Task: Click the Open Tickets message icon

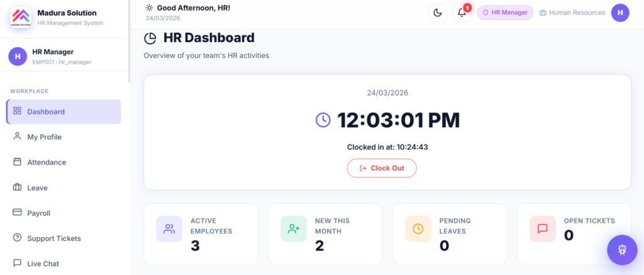Action: click(x=543, y=229)
